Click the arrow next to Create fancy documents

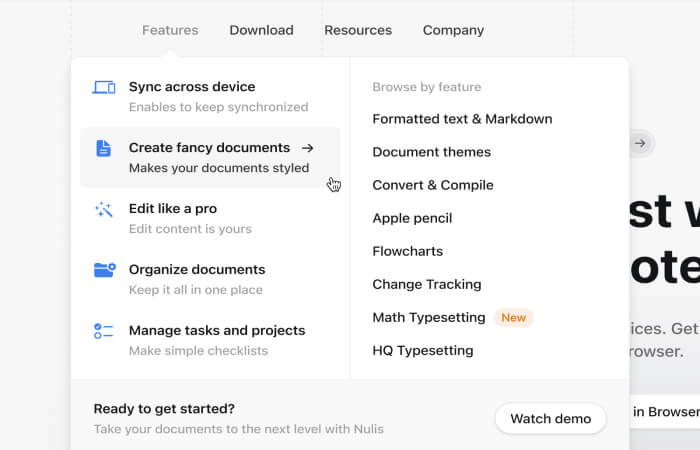click(308, 148)
